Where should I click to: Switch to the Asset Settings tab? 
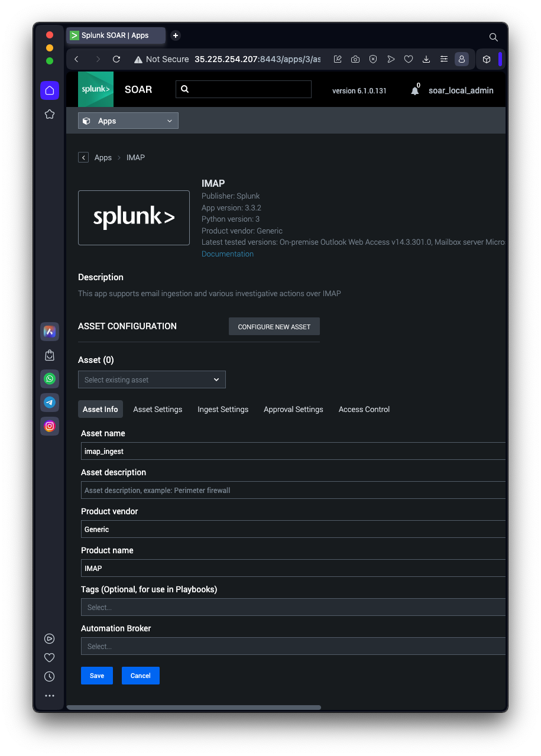click(158, 409)
